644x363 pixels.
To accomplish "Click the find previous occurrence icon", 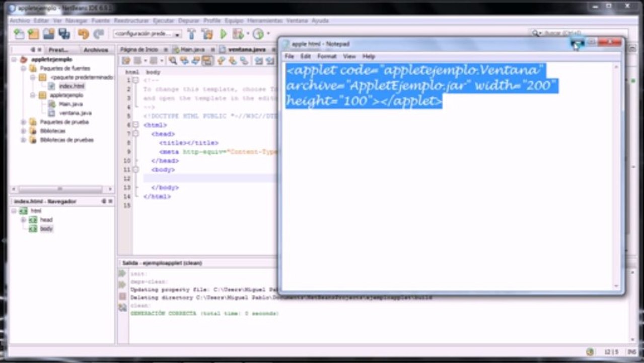I will coord(184,60).
